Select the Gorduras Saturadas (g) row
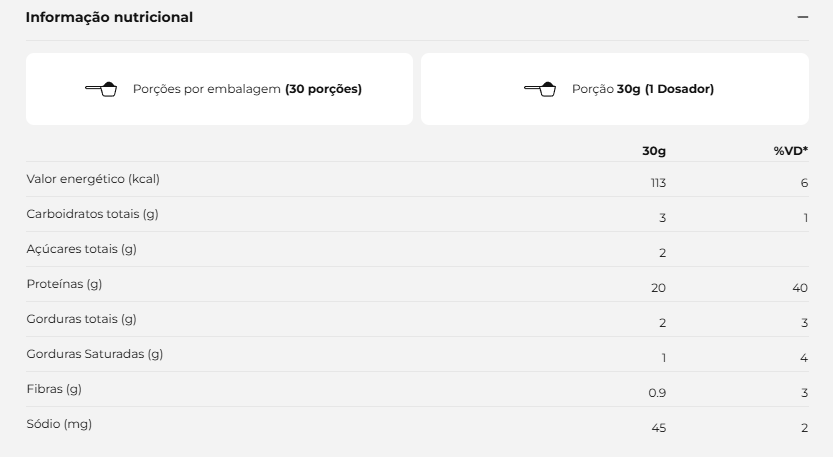The width and height of the screenshot is (833, 457). tap(418, 354)
